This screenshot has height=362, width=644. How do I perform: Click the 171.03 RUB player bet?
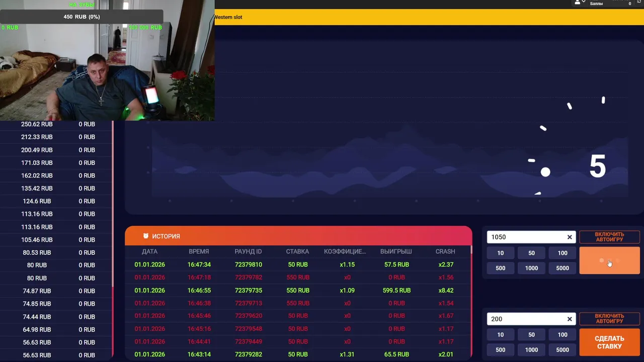37,163
